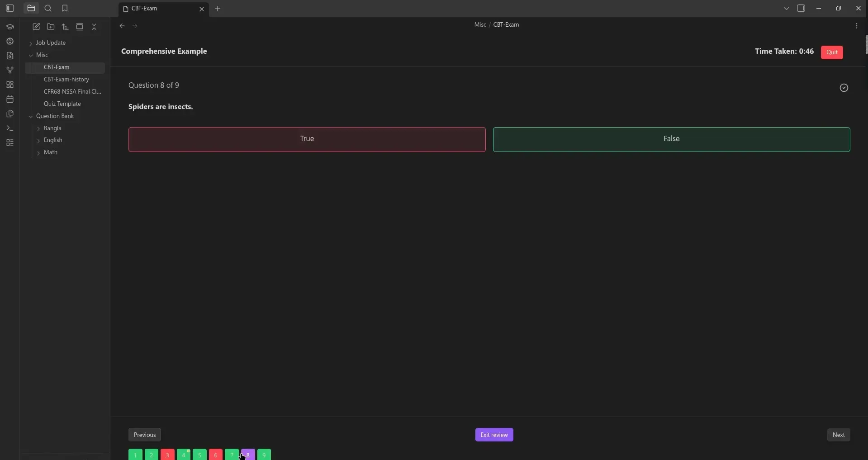Jump to red question 3 marker
This screenshot has height=460, width=868.
click(167, 455)
